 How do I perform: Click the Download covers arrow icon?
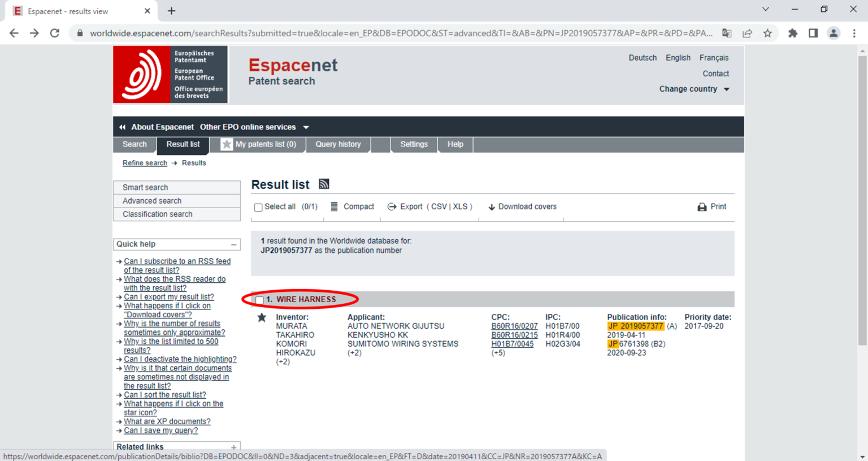click(492, 207)
